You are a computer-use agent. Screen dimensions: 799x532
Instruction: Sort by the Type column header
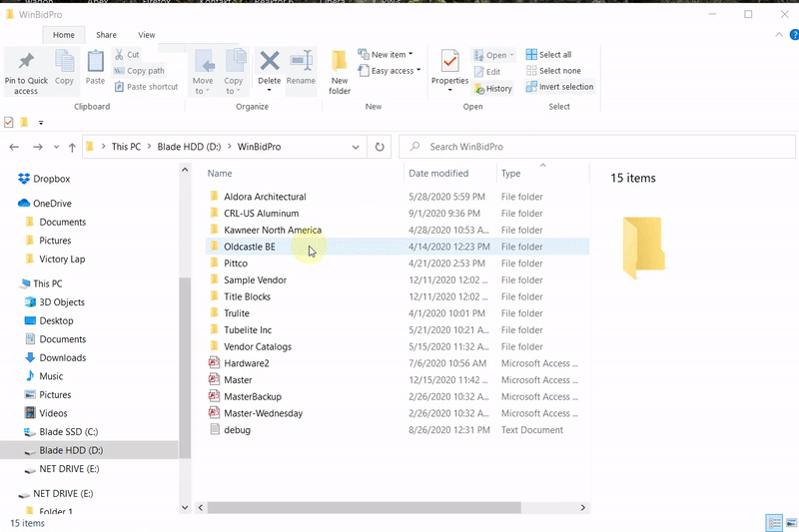click(x=510, y=173)
